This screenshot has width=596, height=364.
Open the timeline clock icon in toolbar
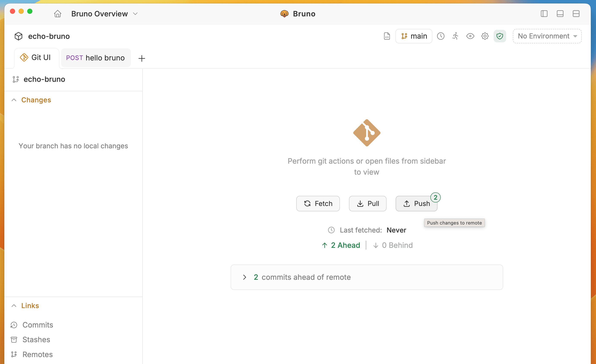[x=441, y=36]
